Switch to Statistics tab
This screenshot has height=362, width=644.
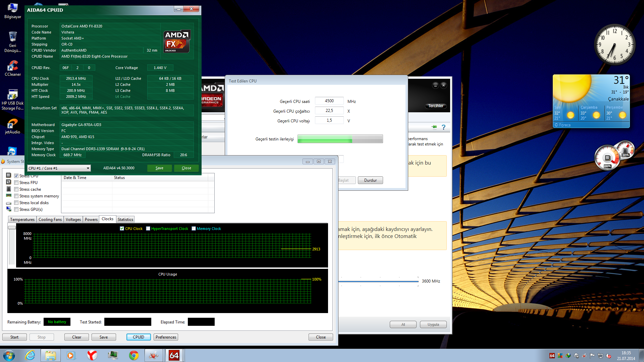[x=125, y=220]
